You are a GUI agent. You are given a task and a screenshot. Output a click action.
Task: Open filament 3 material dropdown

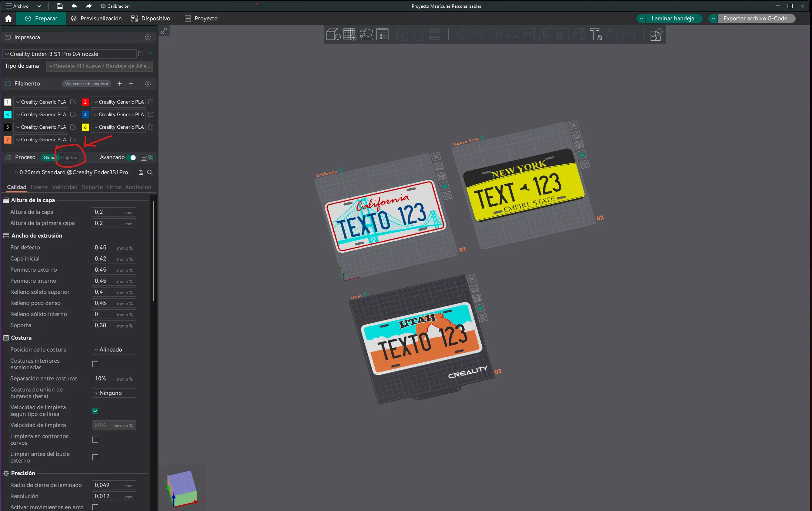pos(41,114)
